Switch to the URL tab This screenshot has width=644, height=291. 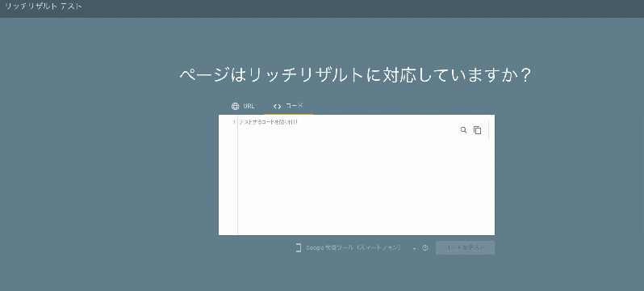tap(243, 106)
